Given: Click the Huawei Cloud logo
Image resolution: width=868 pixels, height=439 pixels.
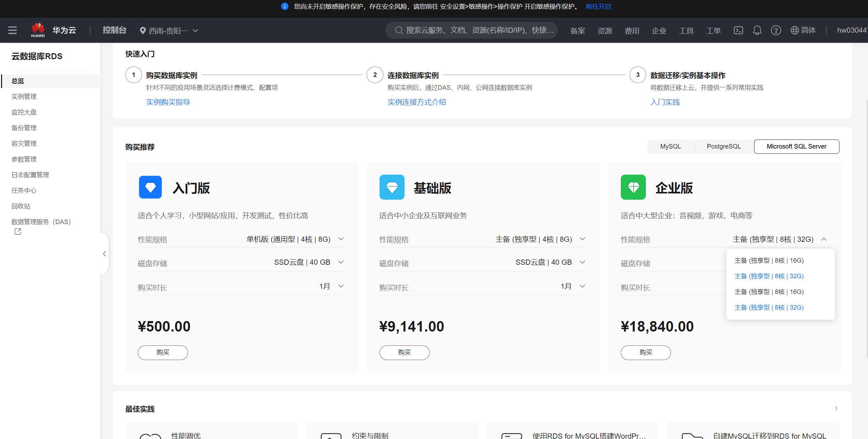Looking at the screenshot, I should tap(38, 30).
